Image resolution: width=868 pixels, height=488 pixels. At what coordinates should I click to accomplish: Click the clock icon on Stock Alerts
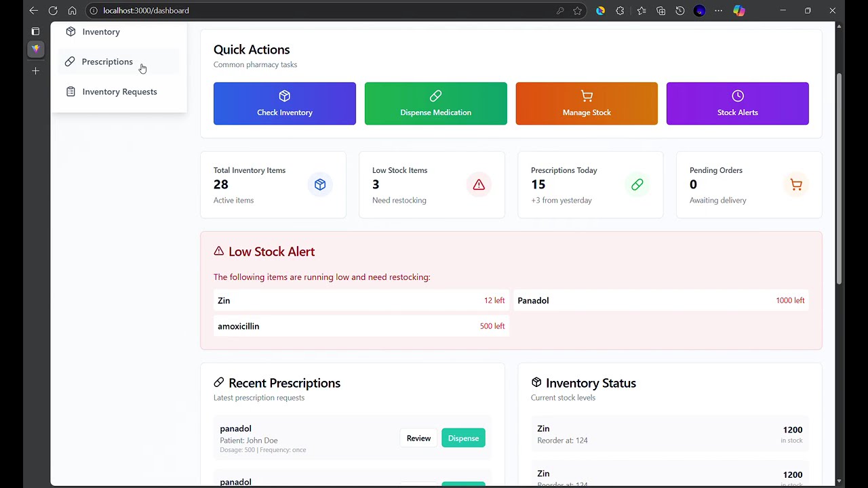[x=738, y=96]
